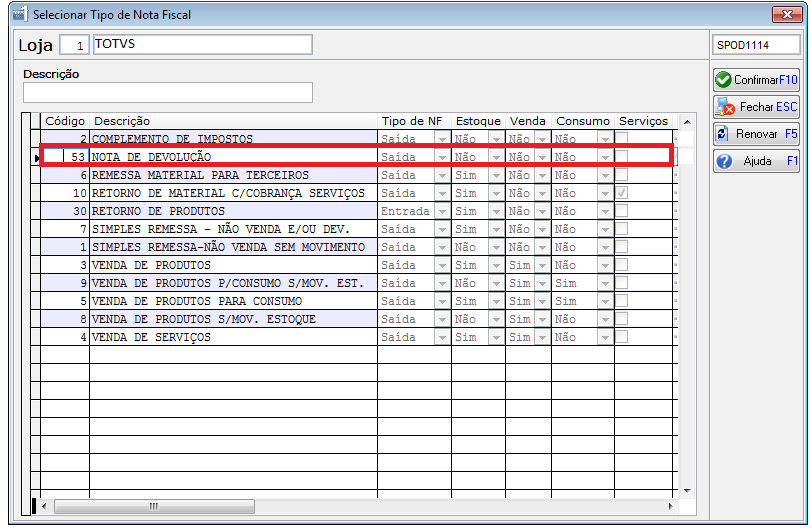The width and height of the screenshot is (811, 528).
Task: Toggle Serviços checkbox for COMPLEMENTO DE IMPOSTOS
Action: pos(622,138)
